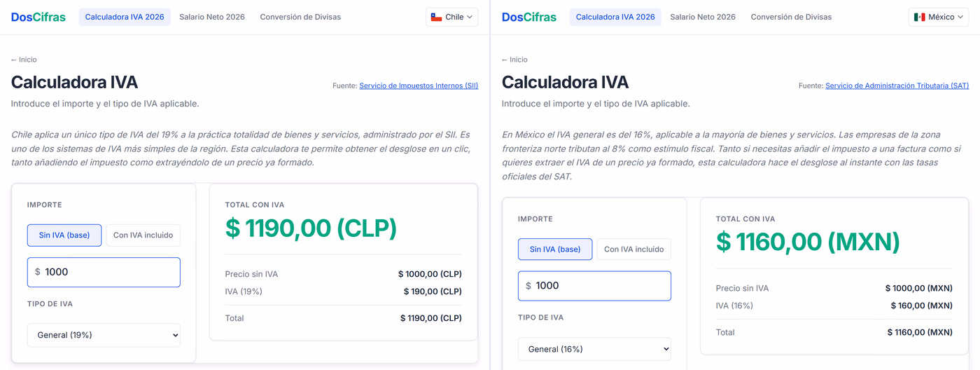Select 'Sin IVA (base)' in México calculator
The width and height of the screenshot is (980, 370).
[555, 249]
